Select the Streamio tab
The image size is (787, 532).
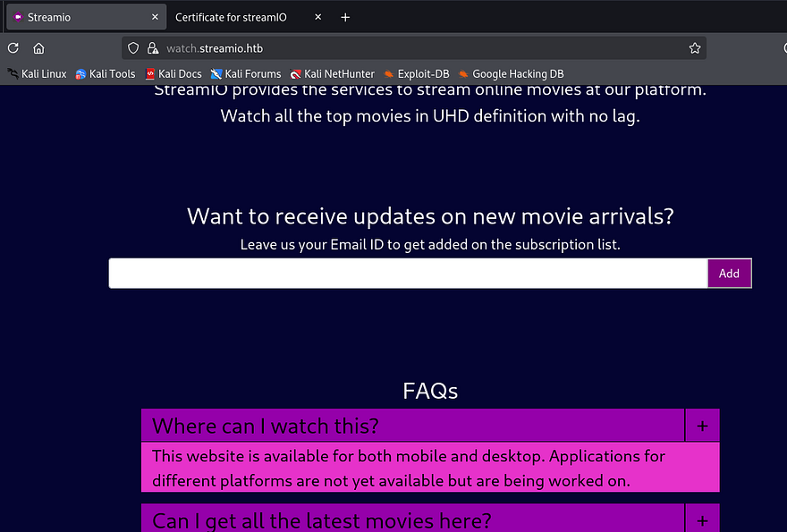(x=72, y=17)
